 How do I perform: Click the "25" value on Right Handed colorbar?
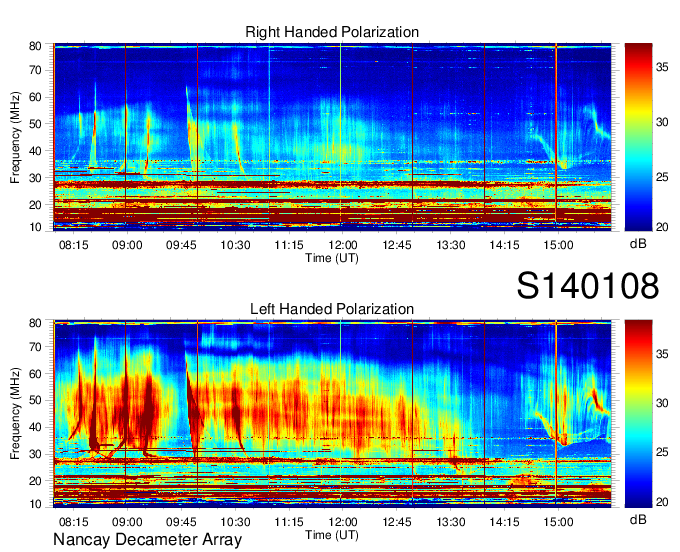click(662, 177)
